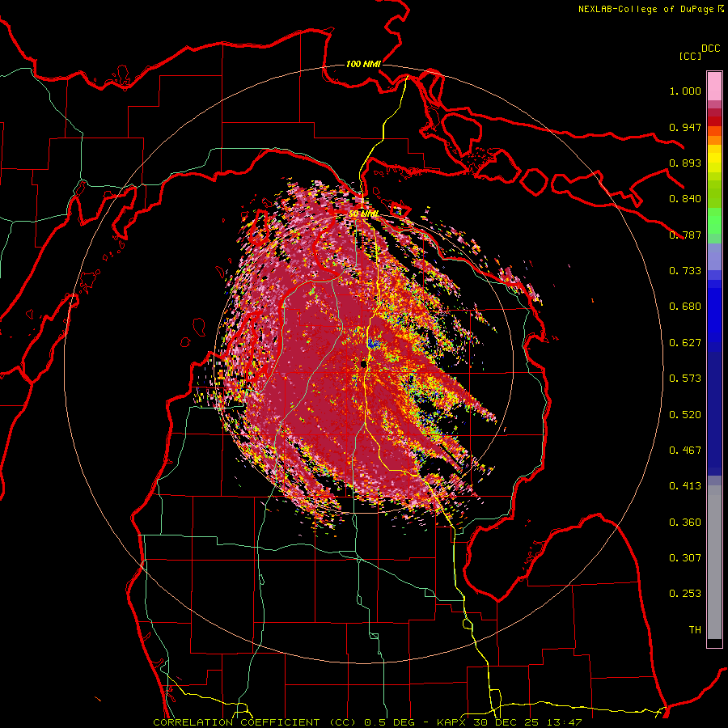Click the 0.573 legend value

click(685, 379)
